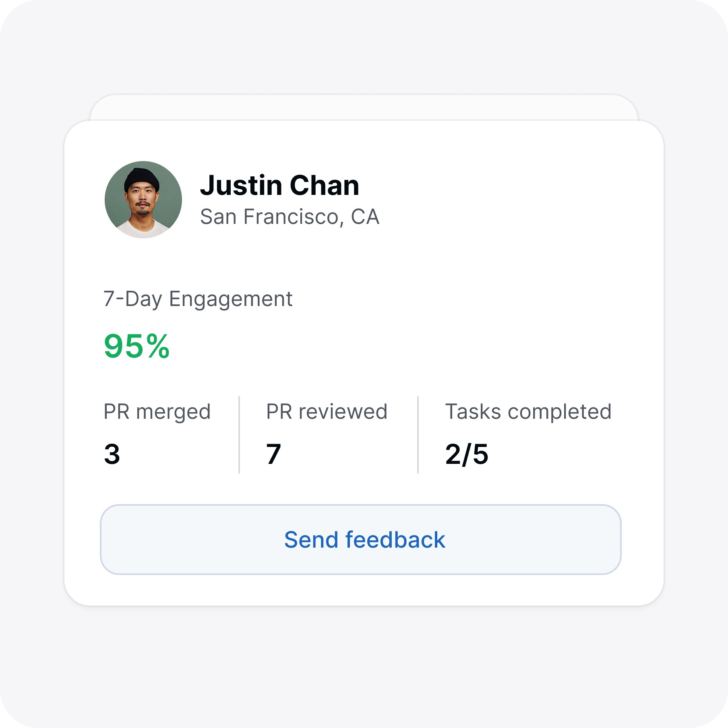
Task: Click the PR merged label
Action: coord(157,412)
